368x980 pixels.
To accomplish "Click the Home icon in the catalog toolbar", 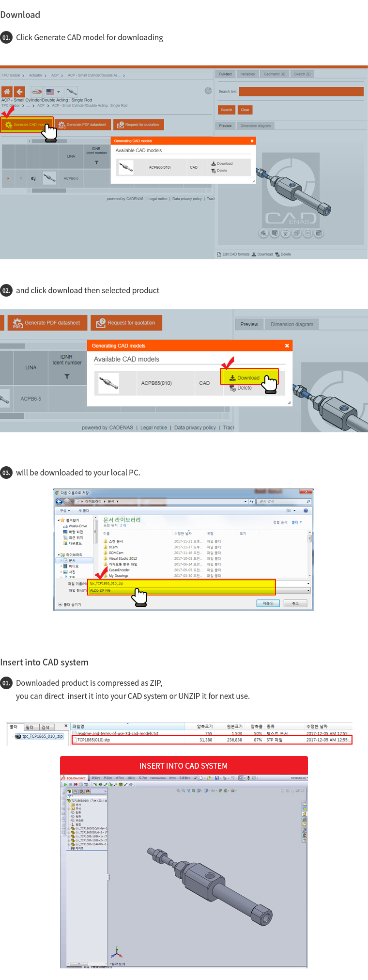I will (x=7, y=92).
